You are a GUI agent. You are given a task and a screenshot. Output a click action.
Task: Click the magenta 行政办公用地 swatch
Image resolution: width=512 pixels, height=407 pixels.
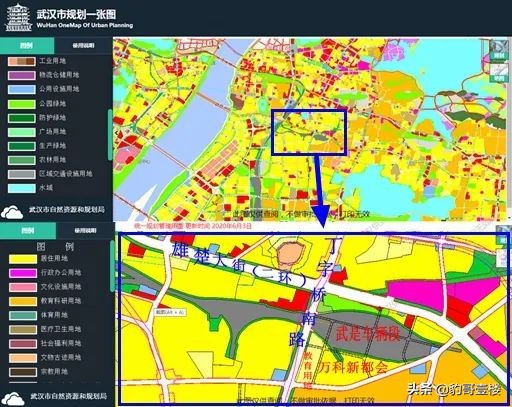tap(23, 273)
